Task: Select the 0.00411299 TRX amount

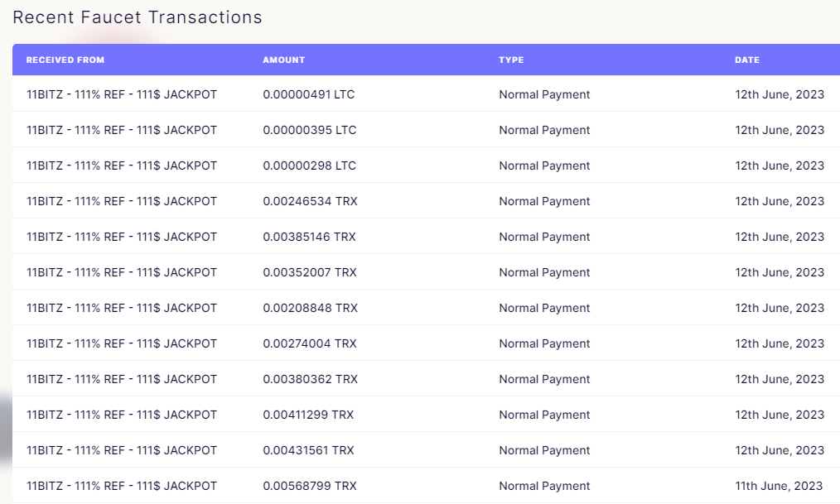Action: tap(308, 415)
